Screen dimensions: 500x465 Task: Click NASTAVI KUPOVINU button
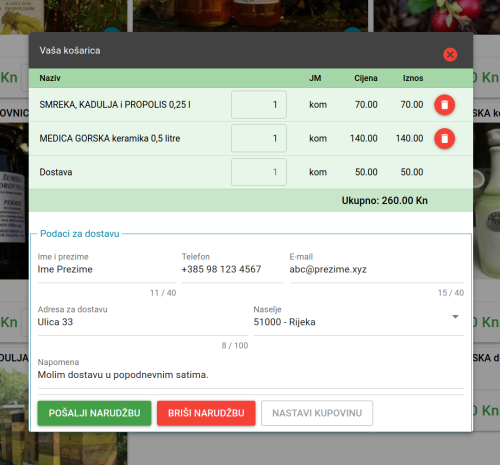(317, 413)
